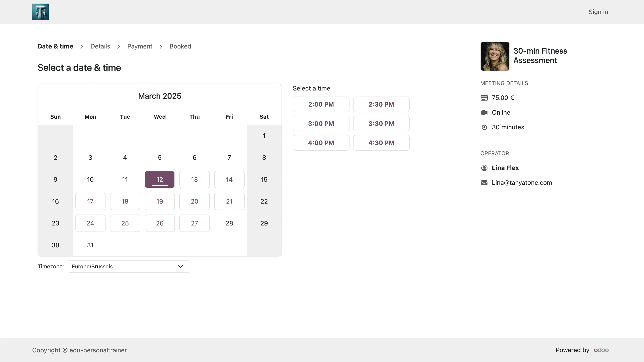Click the video camera Online icon
The image size is (644, 362).
click(484, 112)
